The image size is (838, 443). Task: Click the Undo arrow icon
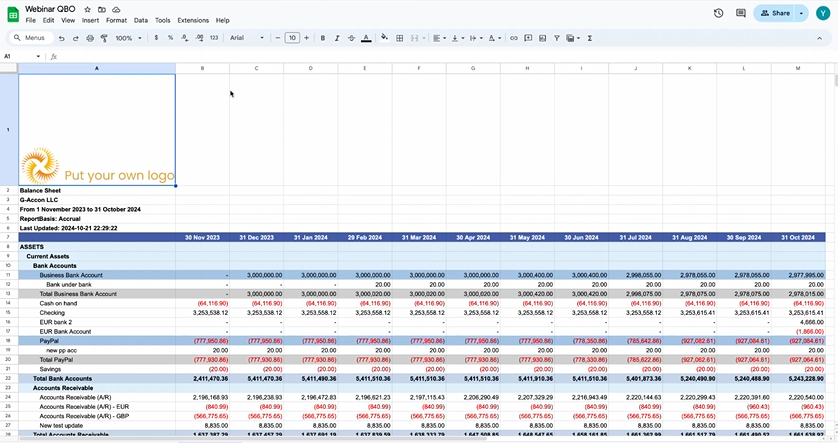pos(62,38)
